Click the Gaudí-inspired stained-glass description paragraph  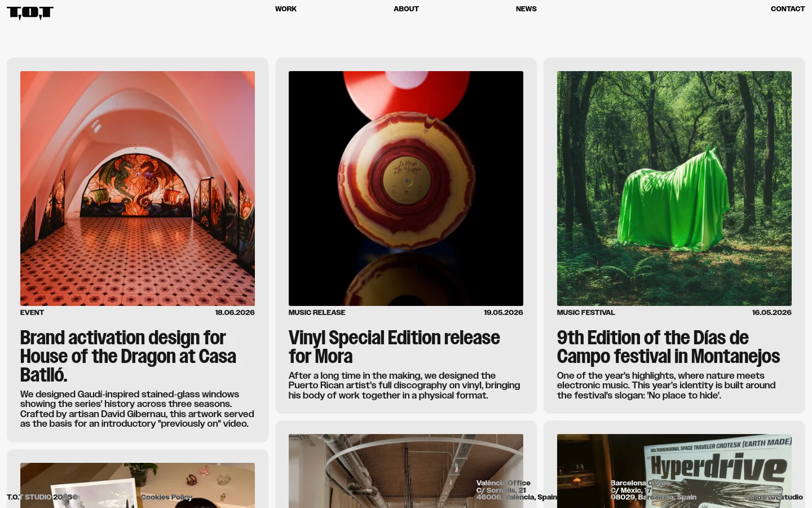point(137,409)
